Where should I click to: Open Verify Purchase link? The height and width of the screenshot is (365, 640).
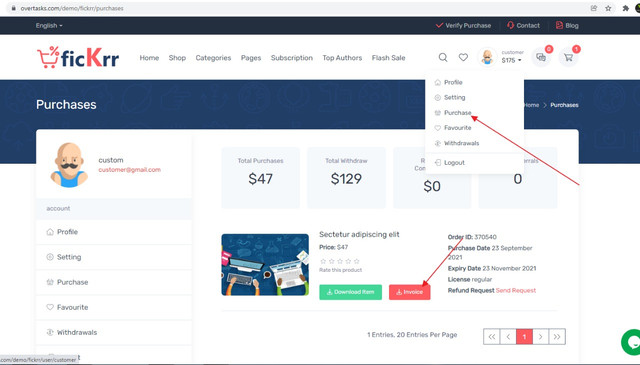(463, 25)
